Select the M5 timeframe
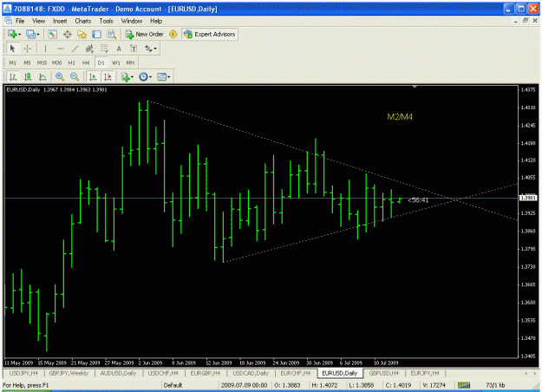 point(27,62)
